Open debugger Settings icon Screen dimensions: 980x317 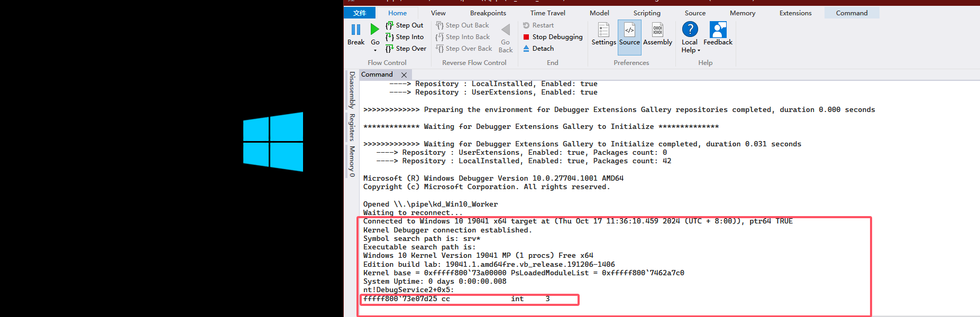603,30
